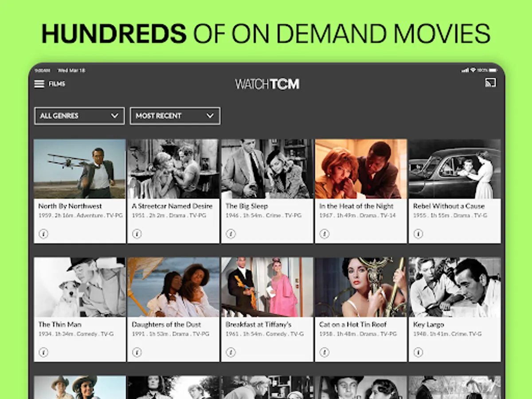532x399 pixels.
Task: Click 'Rebel Without a Cause' title text
Action: point(449,206)
